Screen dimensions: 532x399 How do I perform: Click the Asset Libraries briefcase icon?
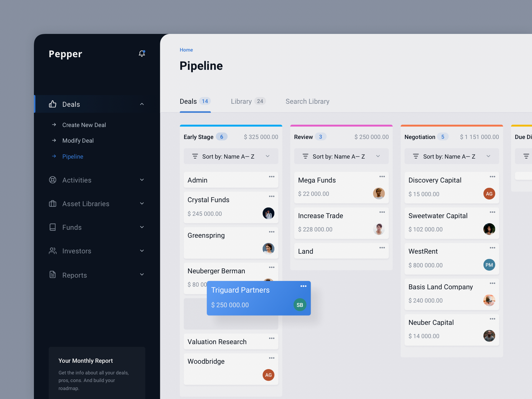[53, 203]
